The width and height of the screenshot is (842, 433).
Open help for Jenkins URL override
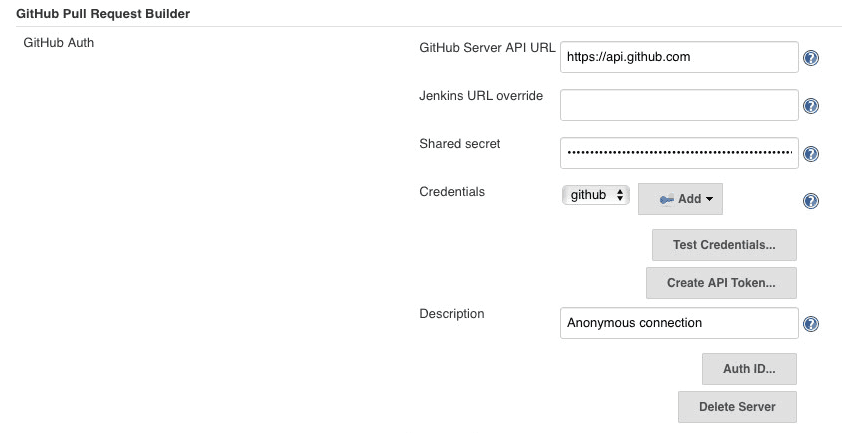tap(811, 106)
